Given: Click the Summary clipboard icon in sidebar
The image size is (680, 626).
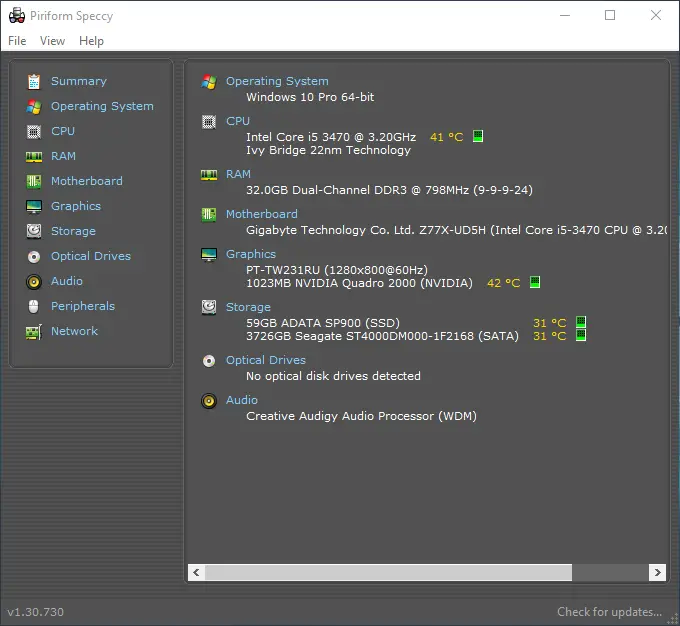Looking at the screenshot, I should (x=34, y=82).
